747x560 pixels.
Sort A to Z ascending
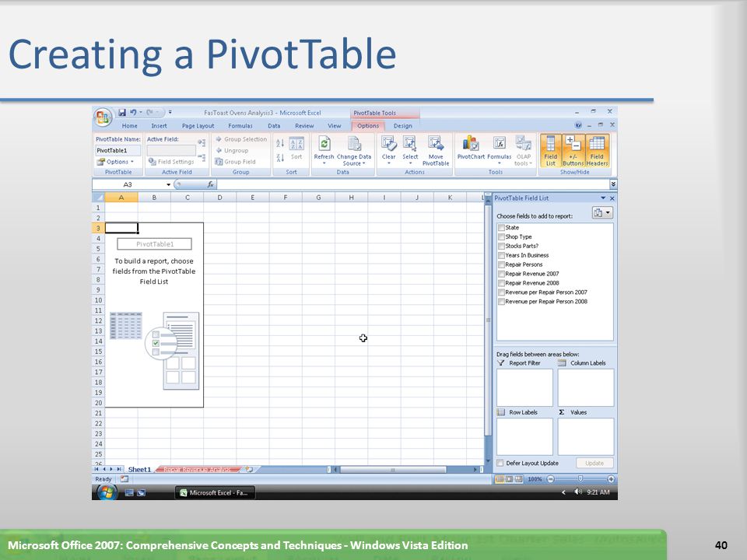point(280,143)
